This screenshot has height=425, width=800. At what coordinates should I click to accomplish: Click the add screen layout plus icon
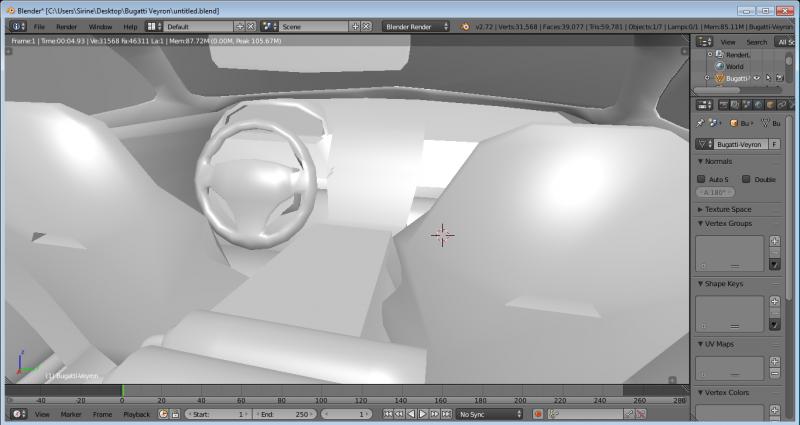point(238,26)
